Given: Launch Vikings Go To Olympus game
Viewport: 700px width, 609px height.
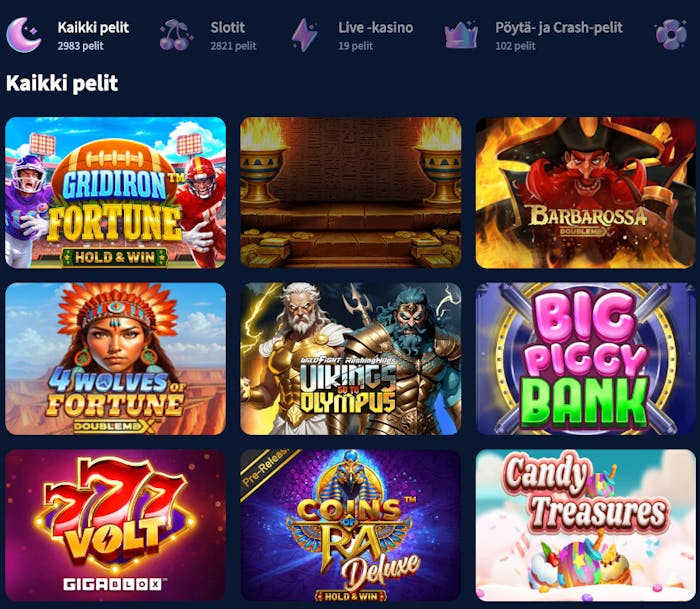Looking at the screenshot, I should coord(351,359).
